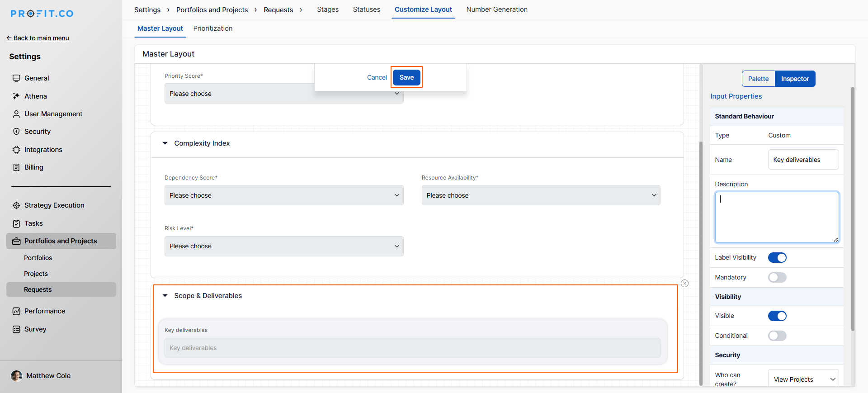Click the Inspector panel vertical scrollbar
Screen dimensions: 868x393
pyautogui.click(x=853, y=208)
